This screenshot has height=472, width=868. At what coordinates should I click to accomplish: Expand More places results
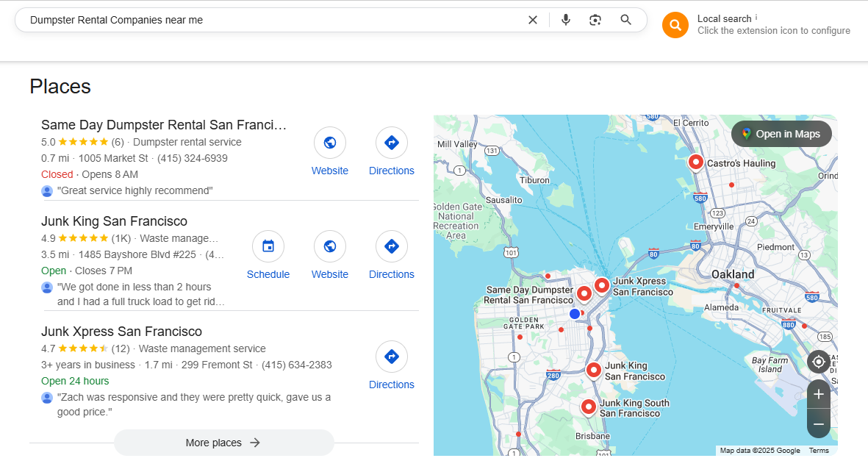pyautogui.click(x=223, y=443)
